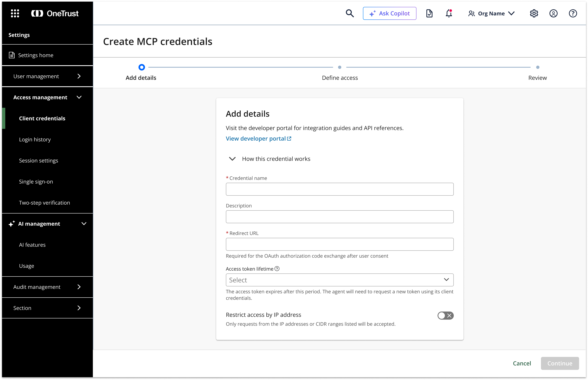Expand the Section menu item
The width and height of the screenshot is (588, 380).
(47, 308)
